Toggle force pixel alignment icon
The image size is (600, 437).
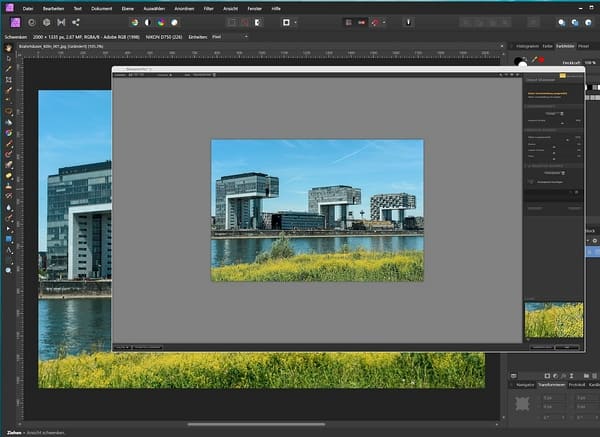(x=349, y=23)
